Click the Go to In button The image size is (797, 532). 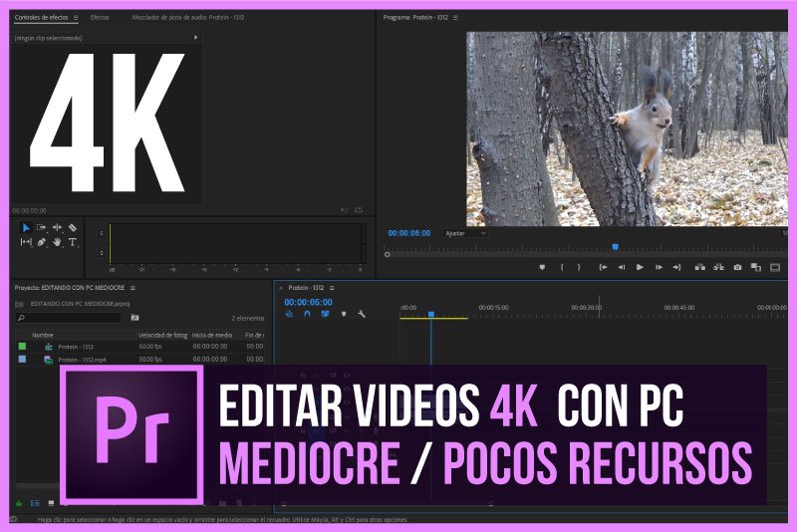(603, 267)
